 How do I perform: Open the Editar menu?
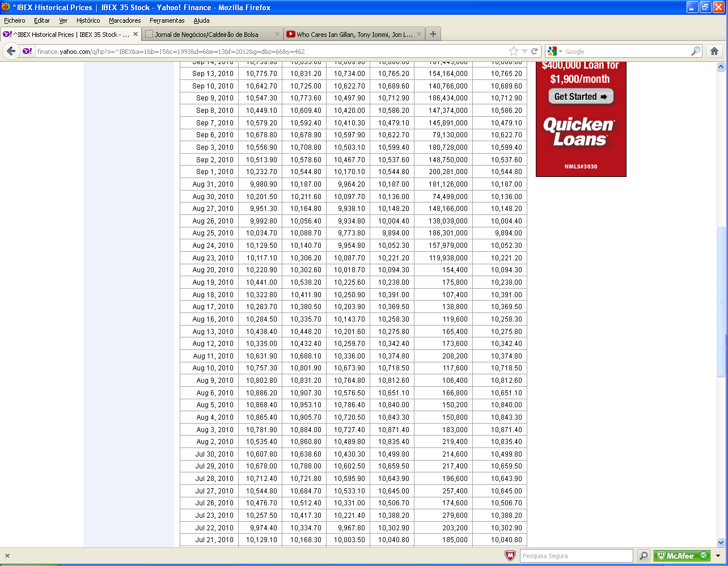(42, 20)
